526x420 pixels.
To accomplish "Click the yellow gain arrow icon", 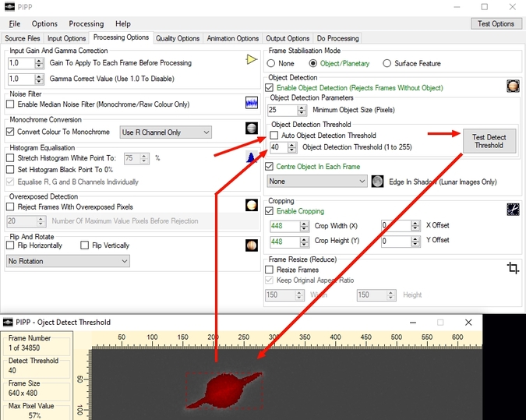I will point(251,60).
